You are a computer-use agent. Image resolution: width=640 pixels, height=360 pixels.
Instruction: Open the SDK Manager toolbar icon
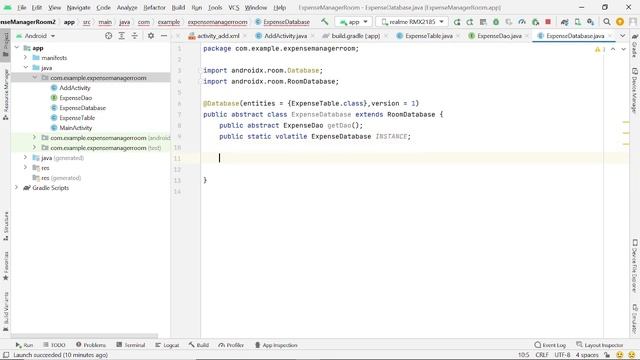(591, 22)
